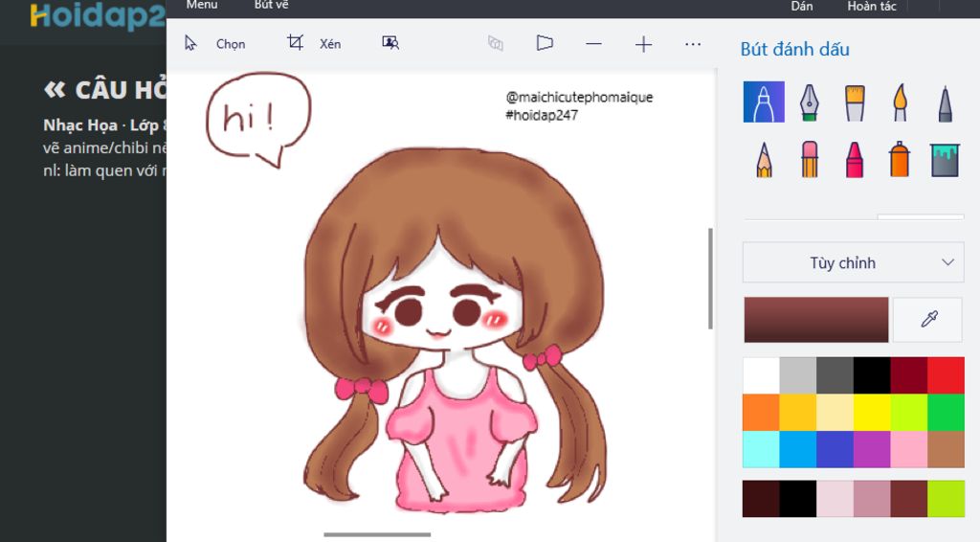Viewport: 980px width, 542px height.
Task: Select the Spray can tool
Action: click(x=900, y=159)
